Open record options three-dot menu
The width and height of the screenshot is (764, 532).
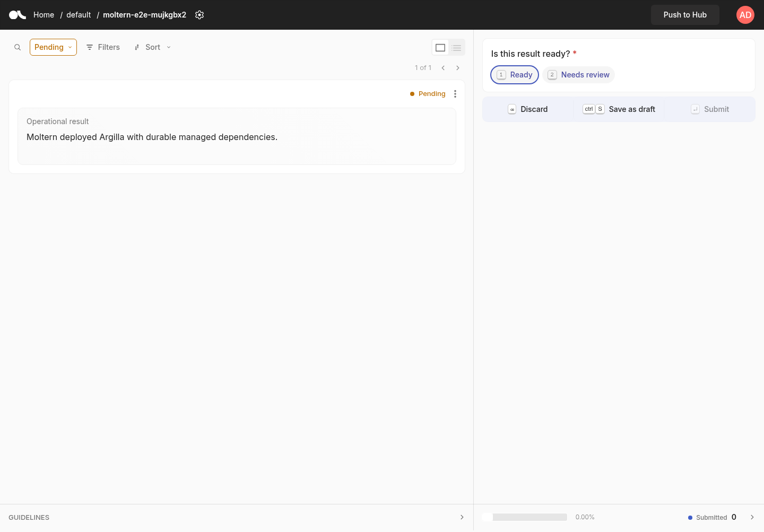tap(455, 94)
